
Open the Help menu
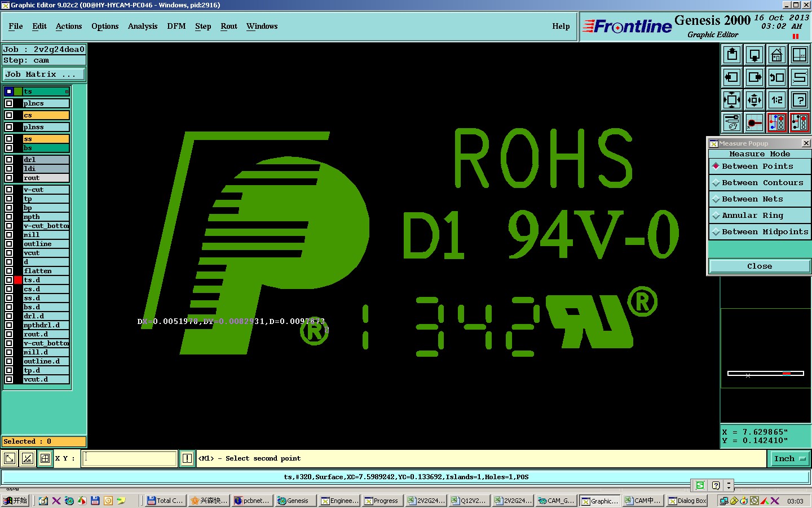[561, 27]
